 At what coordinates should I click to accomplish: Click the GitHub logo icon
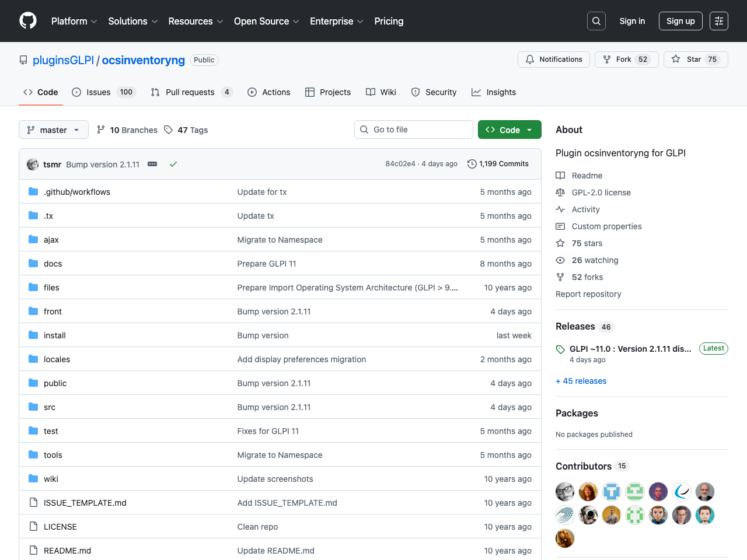(28, 21)
